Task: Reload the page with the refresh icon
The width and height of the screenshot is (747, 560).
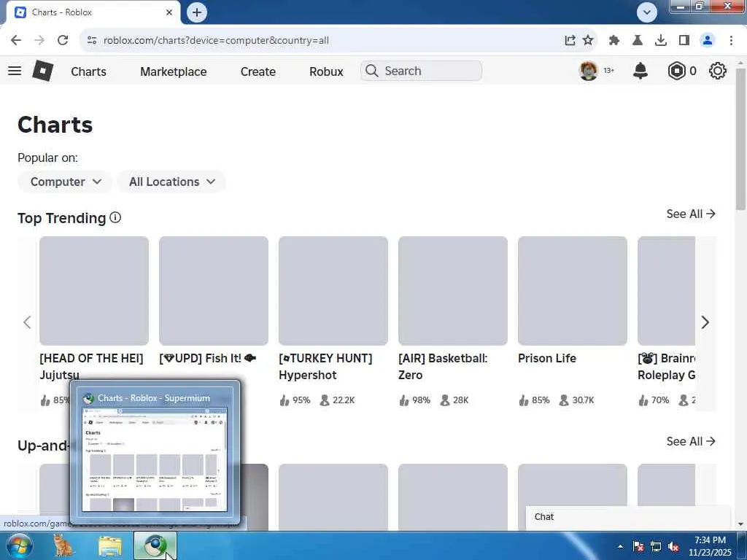Action: 63,40
